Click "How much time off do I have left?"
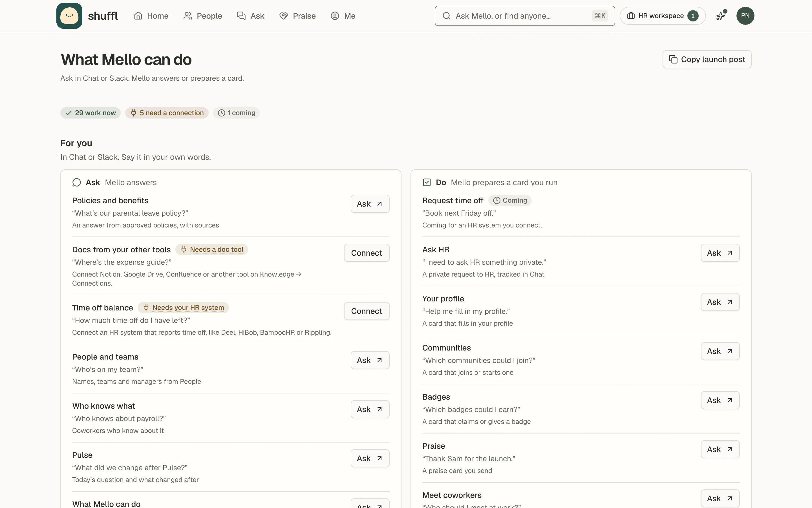Viewport: 812px width, 508px height. click(131, 321)
